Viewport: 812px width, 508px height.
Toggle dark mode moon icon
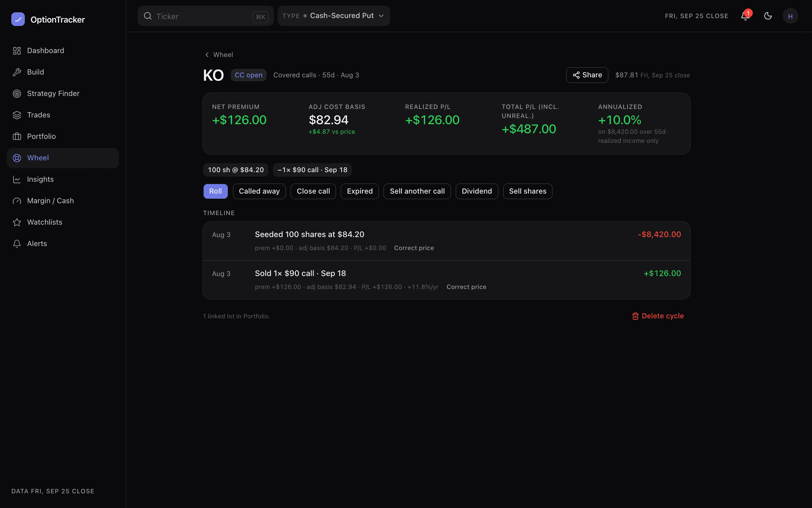[768, 16]
